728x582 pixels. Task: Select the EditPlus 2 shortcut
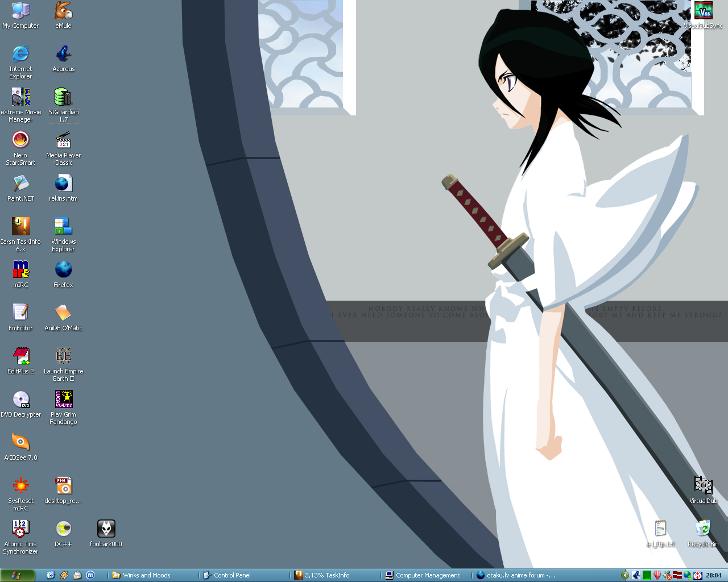click(20, 361)
